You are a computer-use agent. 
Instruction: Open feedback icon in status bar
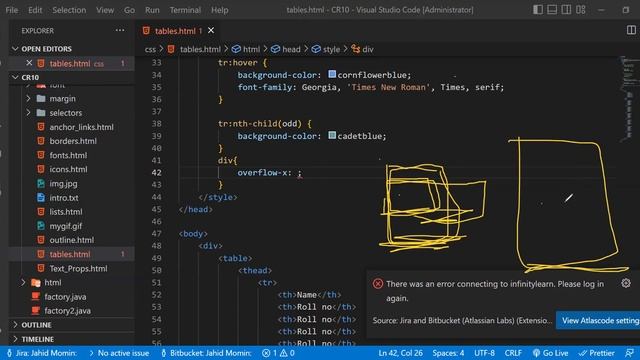(x=629, y=353)
